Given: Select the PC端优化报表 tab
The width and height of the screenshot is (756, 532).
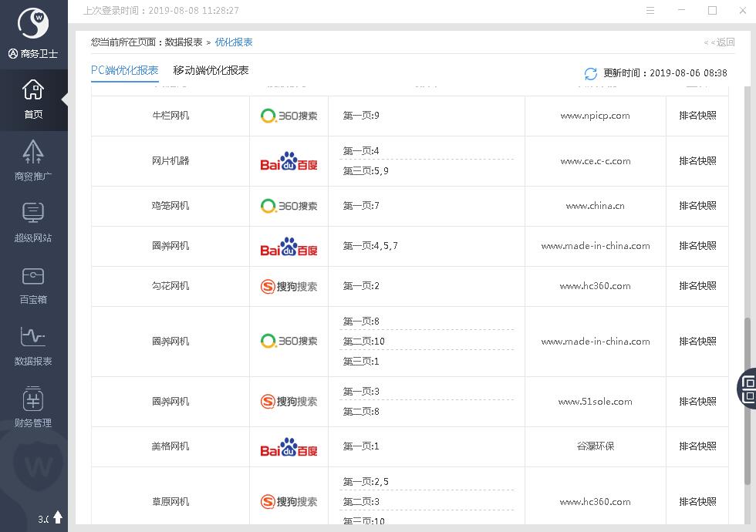Looking at the screenshot, I should click(124, 70).
